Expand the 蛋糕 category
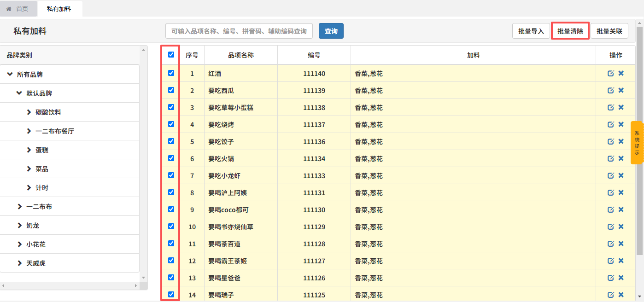The width and height of the screenshot is (644, 302). (29, 150)
